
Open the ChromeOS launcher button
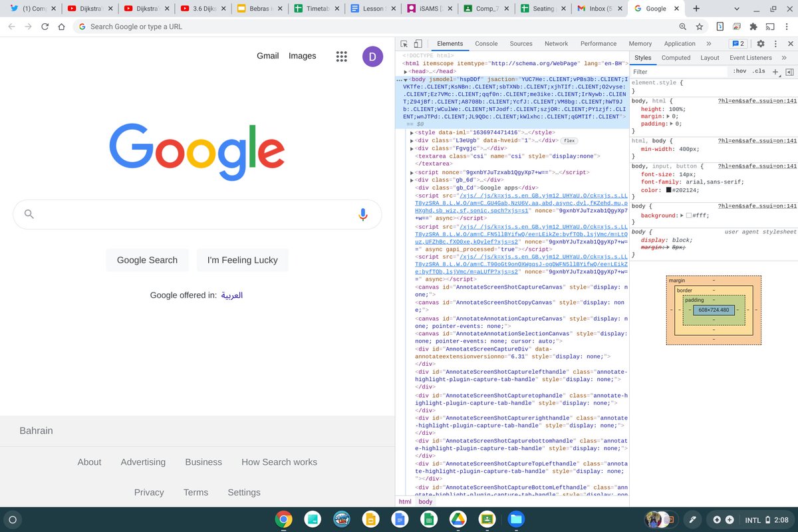pos(13,519)
